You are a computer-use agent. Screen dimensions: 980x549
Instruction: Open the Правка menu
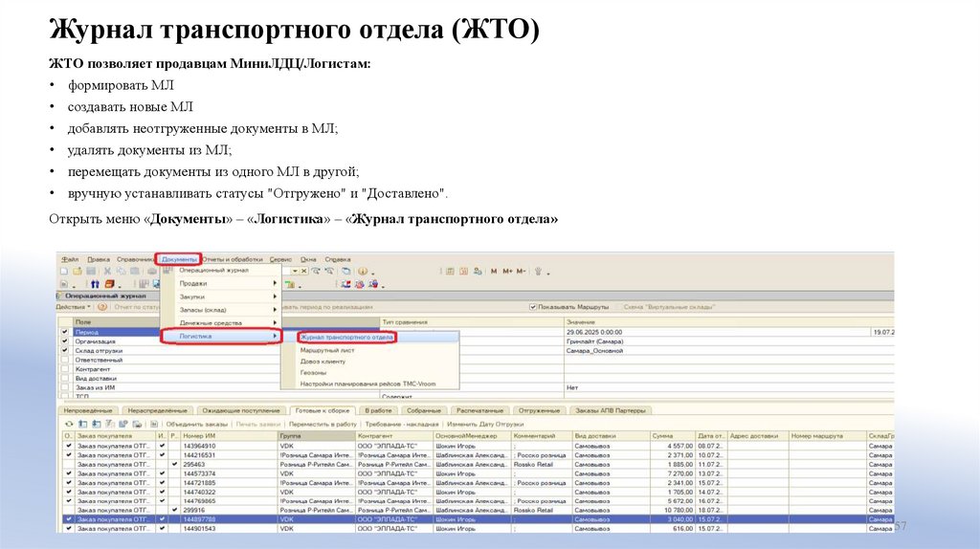[99, 259]
